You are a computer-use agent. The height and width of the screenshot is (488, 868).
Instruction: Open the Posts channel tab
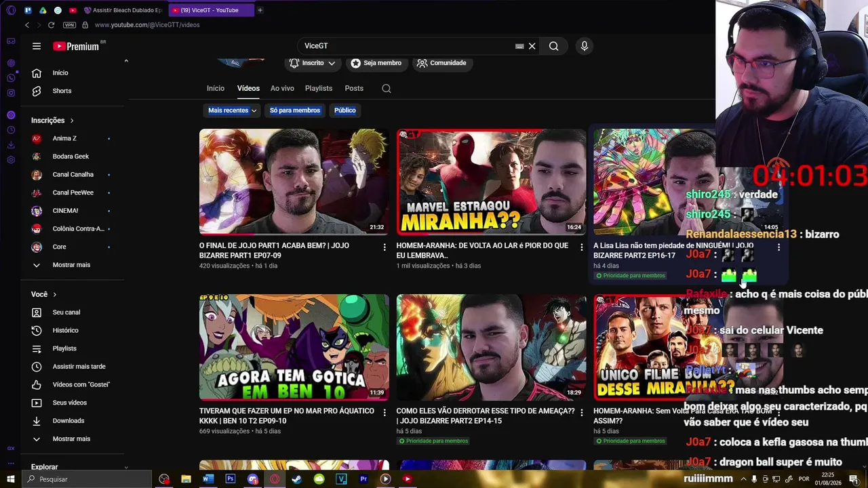pyautogui.click(x=354, y=89)
